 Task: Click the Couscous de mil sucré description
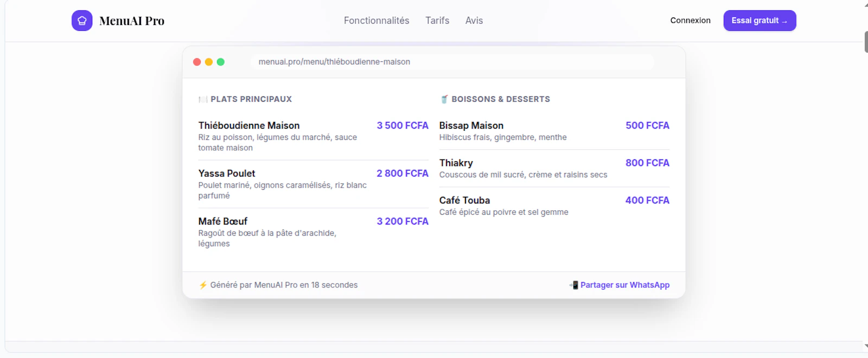[524, 175]
